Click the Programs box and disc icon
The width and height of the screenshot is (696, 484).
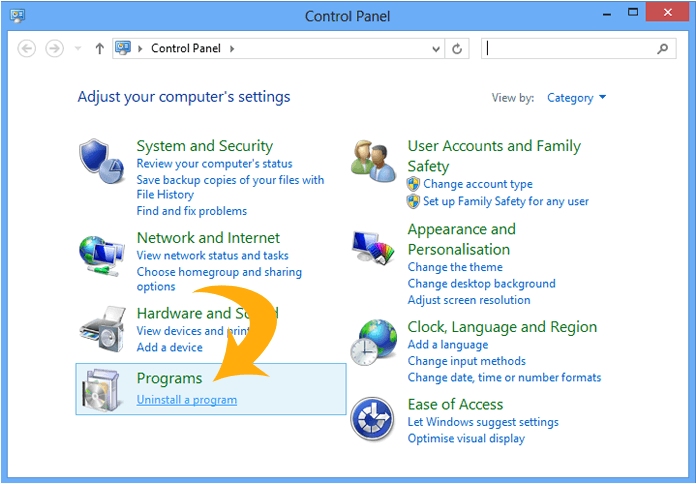click(x=103, y=389)
